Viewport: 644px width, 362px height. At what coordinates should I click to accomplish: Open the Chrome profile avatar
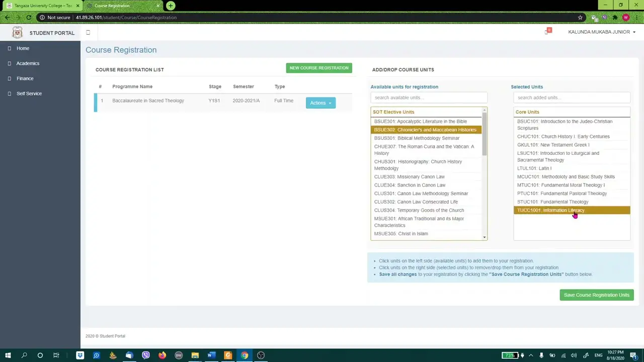625,18
